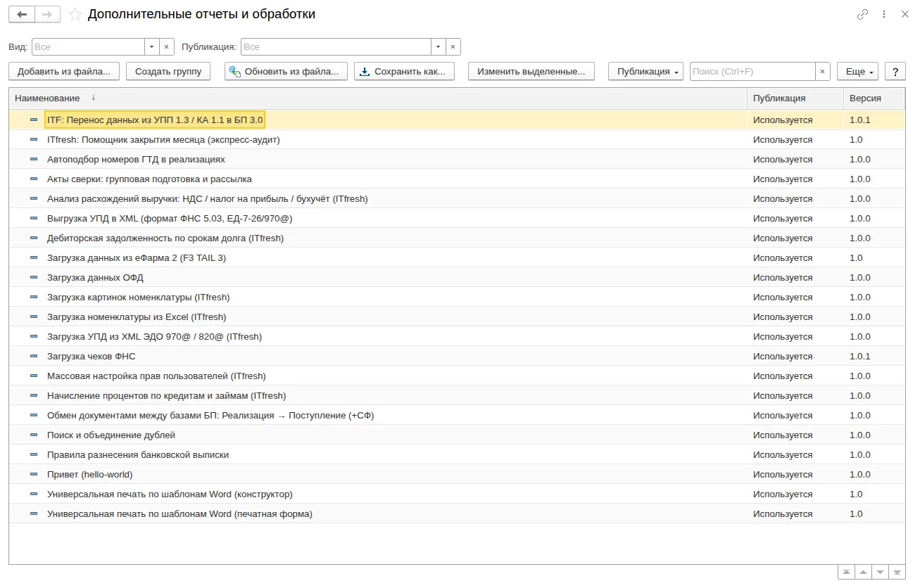Go back with the left arrow button

point(22,14)
